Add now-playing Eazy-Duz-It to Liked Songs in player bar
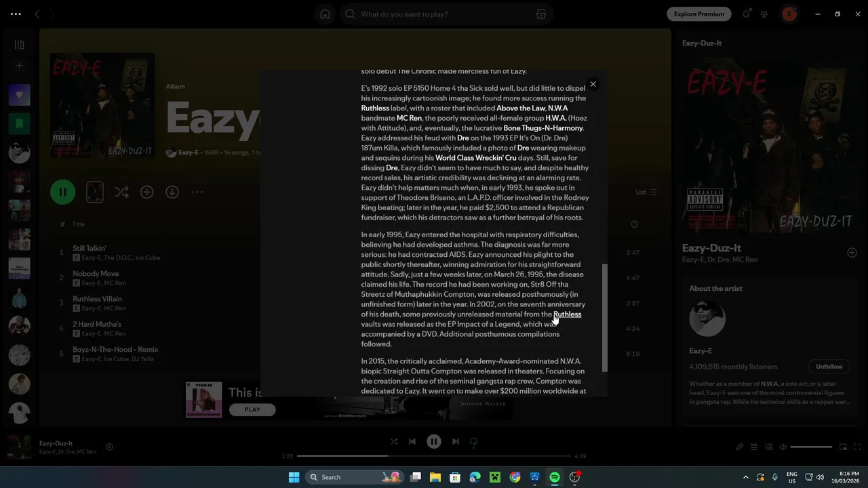The height and width of the screenshot is (488, 868). click(109, 447)
